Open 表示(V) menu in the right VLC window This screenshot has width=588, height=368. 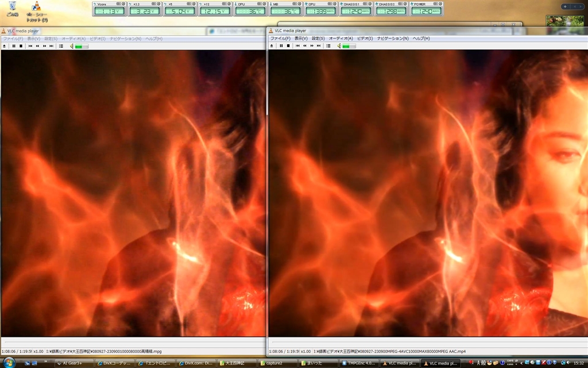click(301, 39)
